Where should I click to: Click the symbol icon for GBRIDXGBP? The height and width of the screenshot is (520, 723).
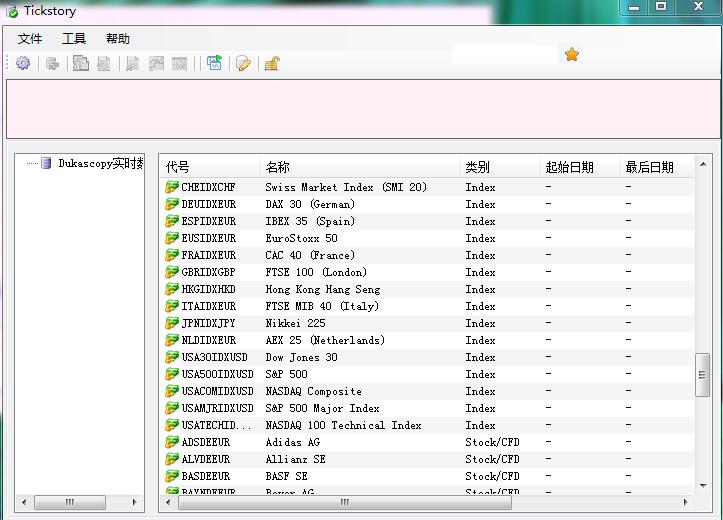pyautogui.click(x=172, y=272)
